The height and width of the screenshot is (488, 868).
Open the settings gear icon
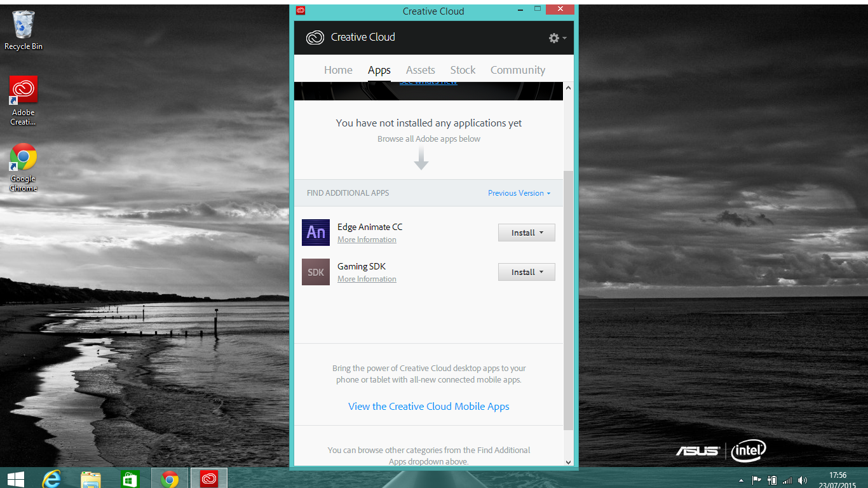pos(553,37)
